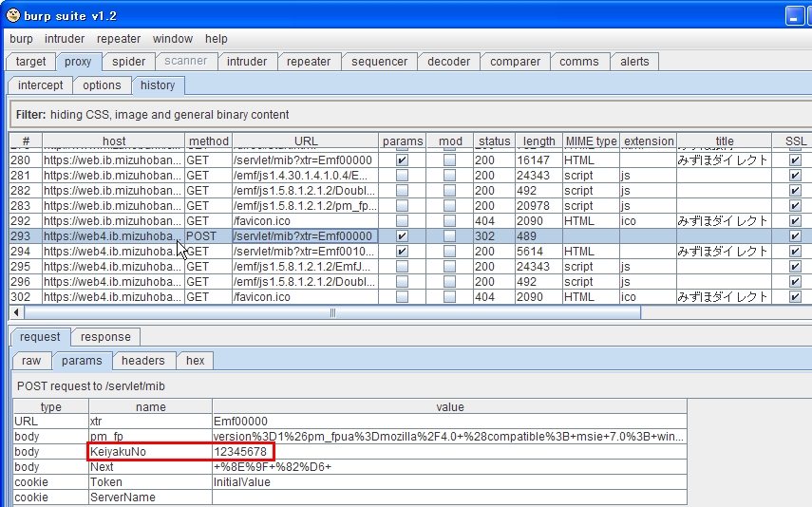Toggle params checkbox in row 281
The height and width of the screenshot is (507, 812).
[402, 176]
